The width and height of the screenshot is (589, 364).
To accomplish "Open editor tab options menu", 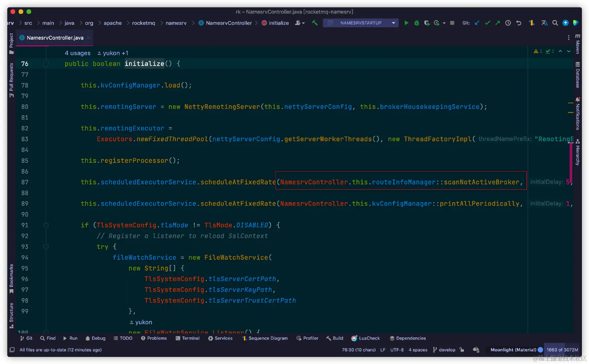I will [569, 37].
